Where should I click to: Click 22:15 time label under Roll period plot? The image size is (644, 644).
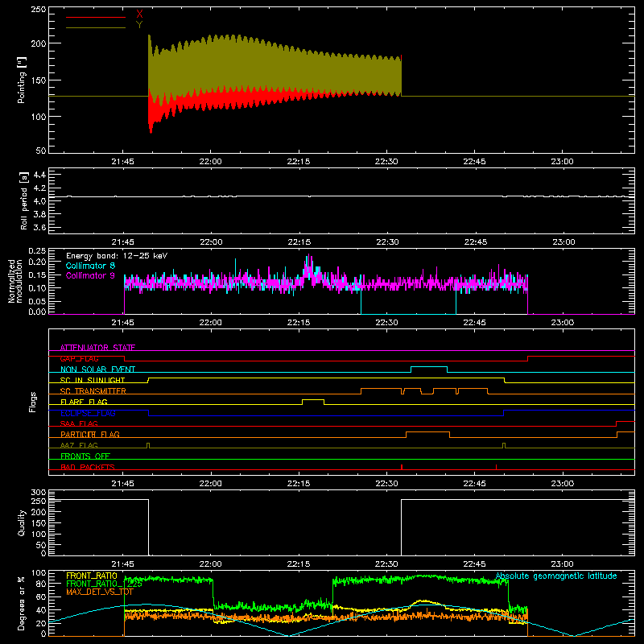[299, 242]
